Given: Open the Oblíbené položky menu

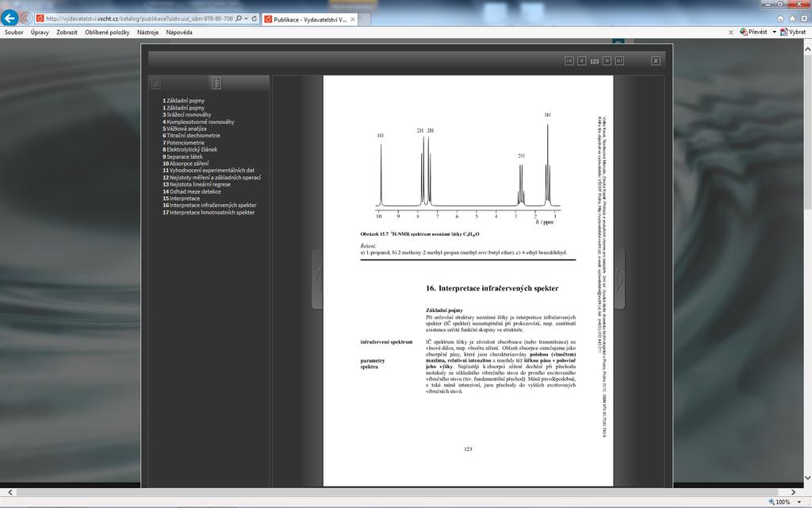Looking at the screenshot, I should (107, 32).
